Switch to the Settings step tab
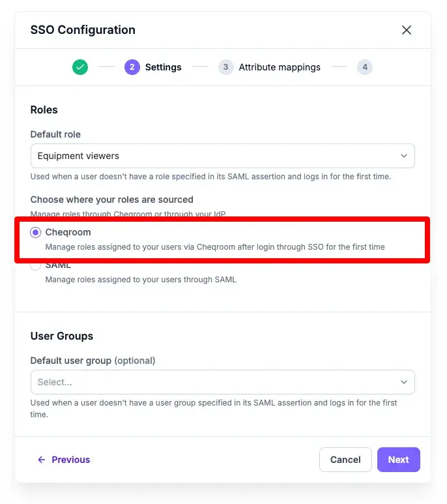This screenshot has height=504, width=447. tap(163, 67)
